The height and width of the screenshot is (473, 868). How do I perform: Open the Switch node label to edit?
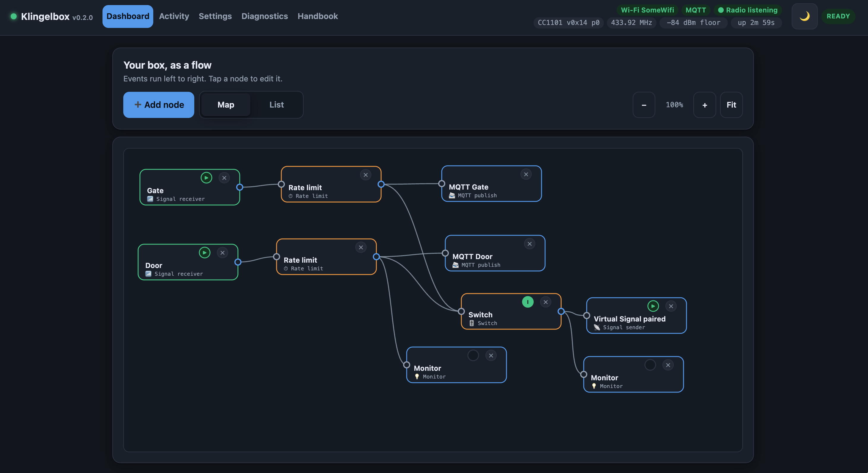(x=480, y=315)
